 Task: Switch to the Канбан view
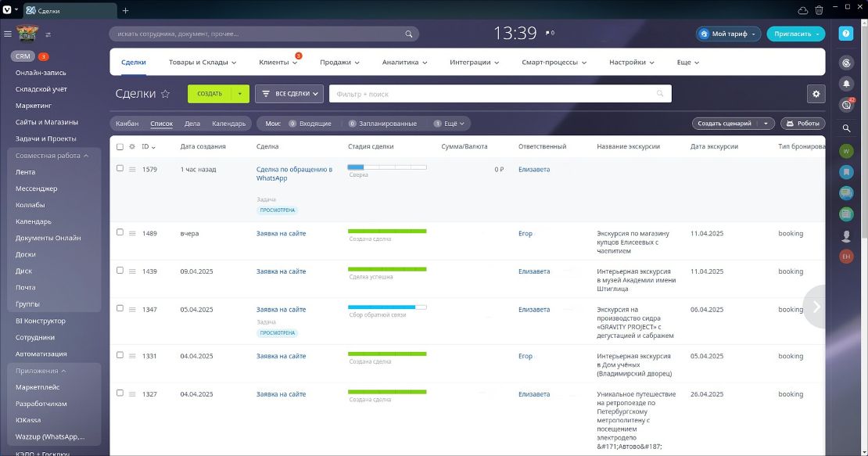(127, 124)
